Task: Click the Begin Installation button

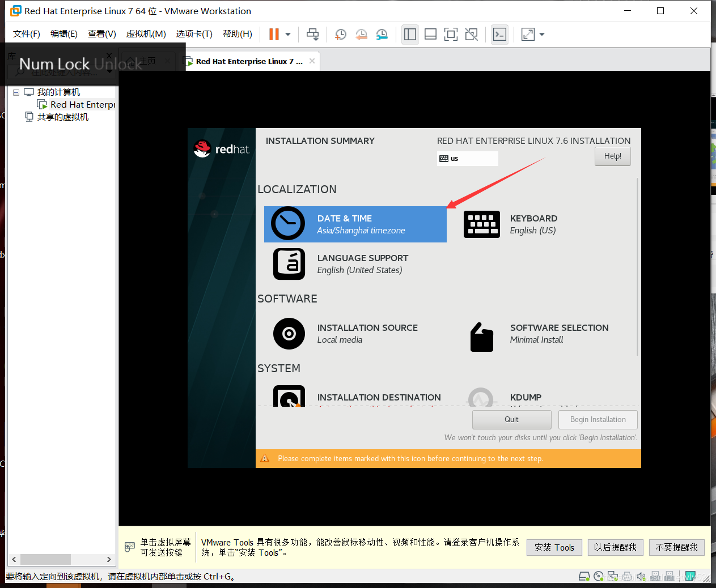Action: pyautogui.click(x=598, y=420)
